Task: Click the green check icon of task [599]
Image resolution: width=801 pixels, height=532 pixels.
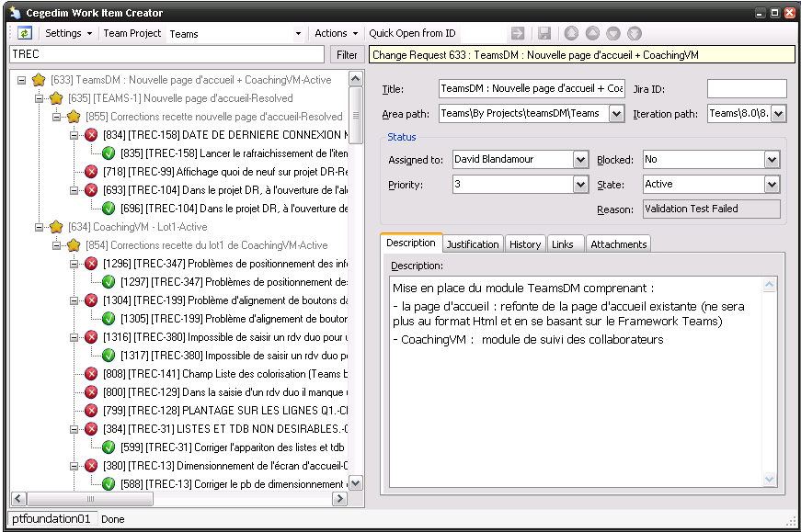Action: [x=109, y=447]
